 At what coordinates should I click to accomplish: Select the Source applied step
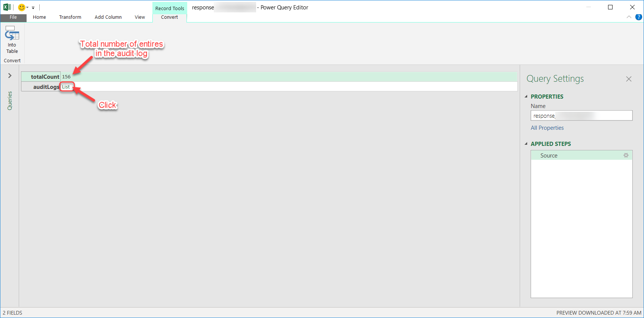click(x=549, y=155)
